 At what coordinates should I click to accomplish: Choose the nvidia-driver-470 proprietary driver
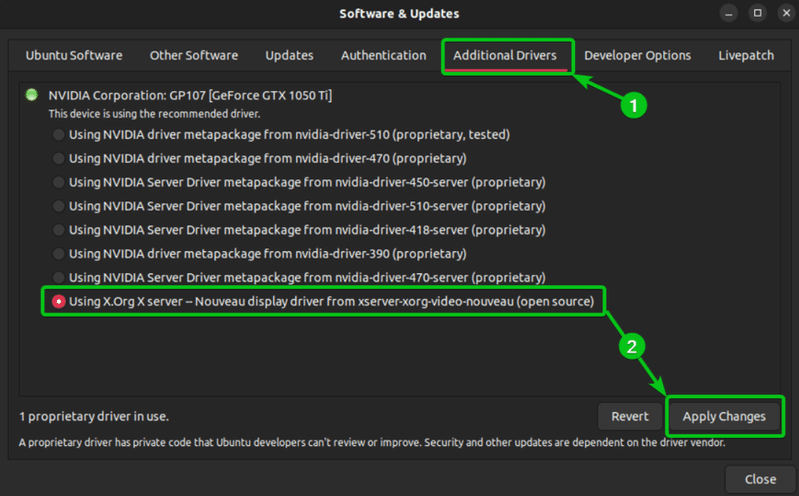60,158
